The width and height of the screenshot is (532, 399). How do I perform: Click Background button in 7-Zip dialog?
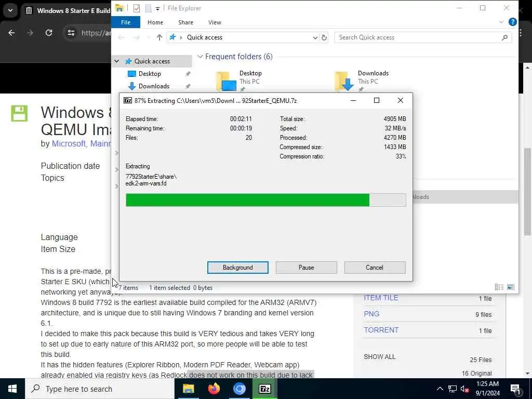237,268
